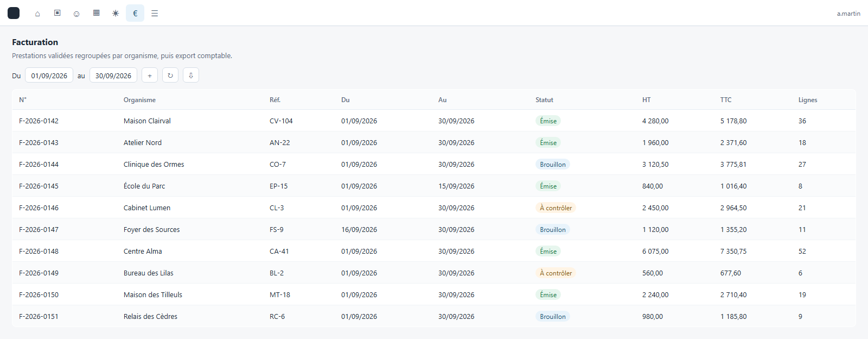Select the Cabinet Lumen row name
Viewport: 868px width, 339px height.
tap(147, 208)
